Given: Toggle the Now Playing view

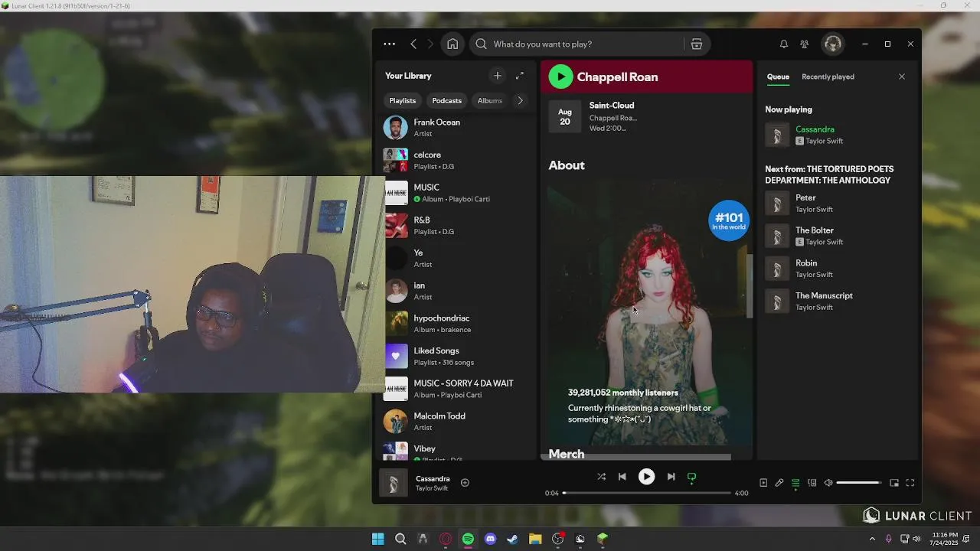Looking at the screenshot, I should [763, 483].
